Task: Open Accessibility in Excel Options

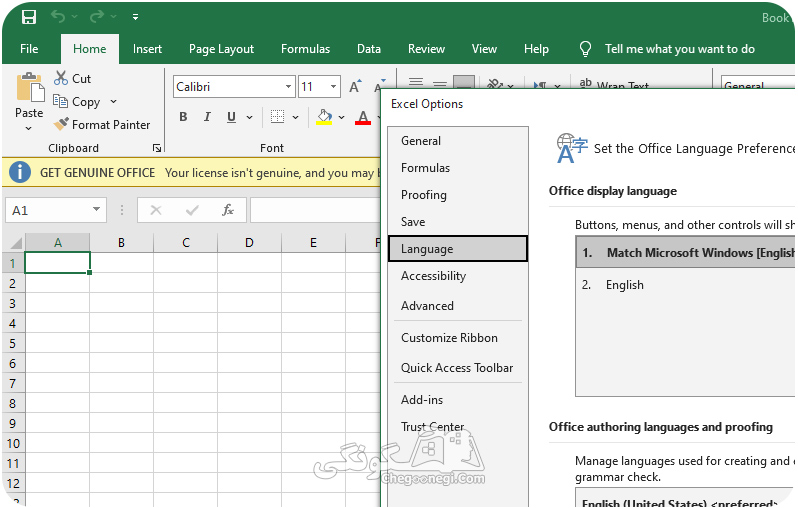Action: [x=458, y=276]
